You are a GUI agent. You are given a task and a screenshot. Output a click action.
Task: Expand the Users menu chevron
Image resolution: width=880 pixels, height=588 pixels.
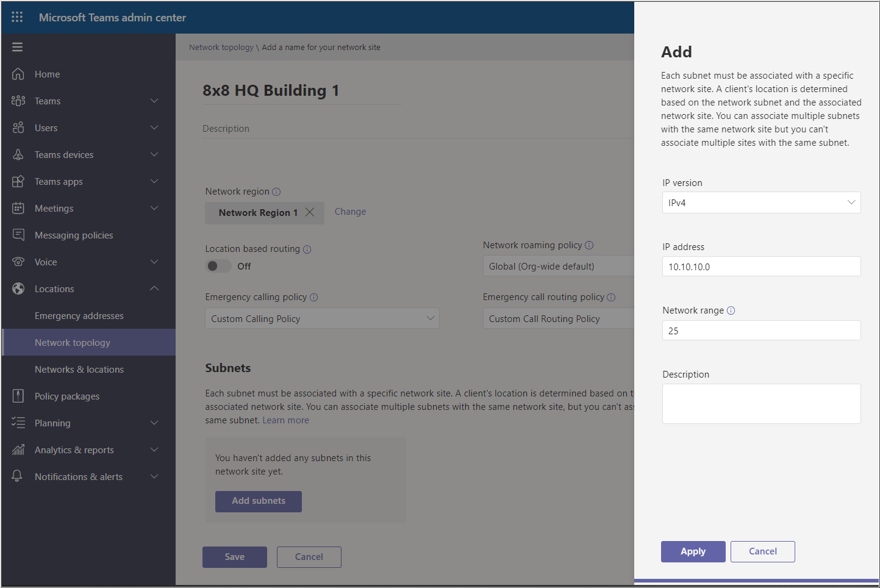point(154,127)
